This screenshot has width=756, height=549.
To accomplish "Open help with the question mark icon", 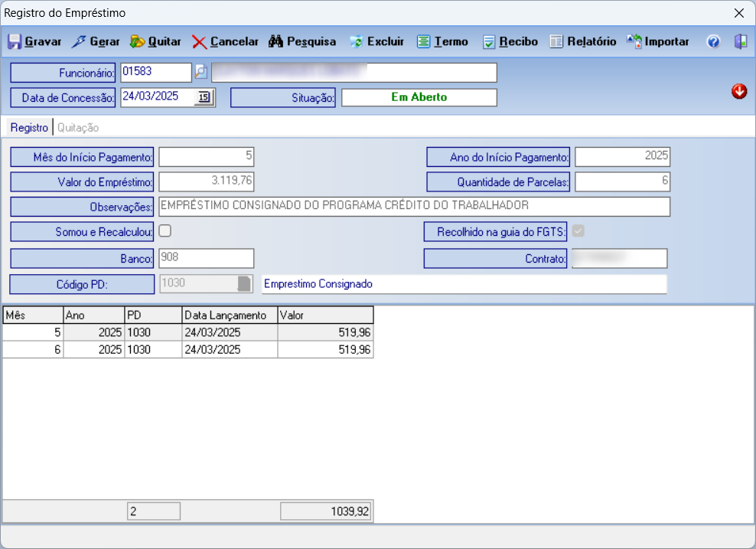I will [713, 42].
